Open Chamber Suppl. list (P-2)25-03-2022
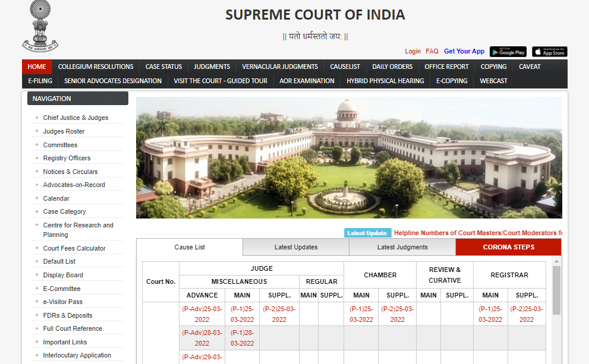The height and width of the screenshot is (364, 589). [x=398, y=314]
